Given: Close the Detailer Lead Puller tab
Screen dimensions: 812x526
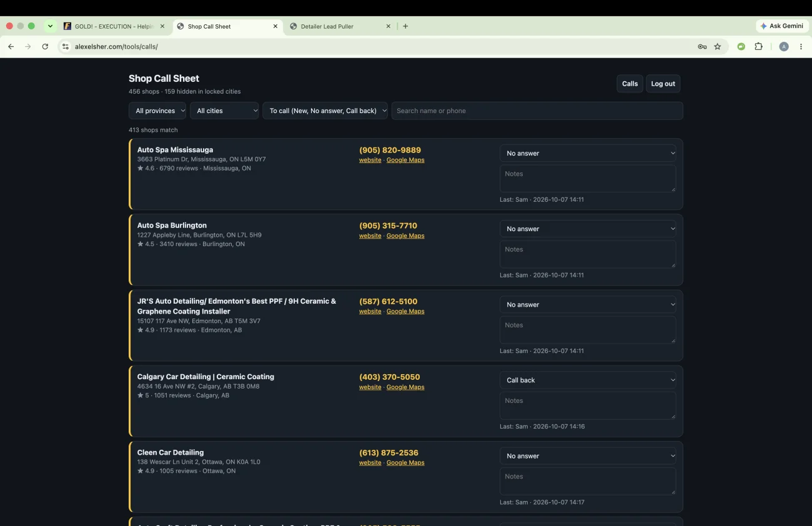Looking at the screenshot, I should click(388, 26).
